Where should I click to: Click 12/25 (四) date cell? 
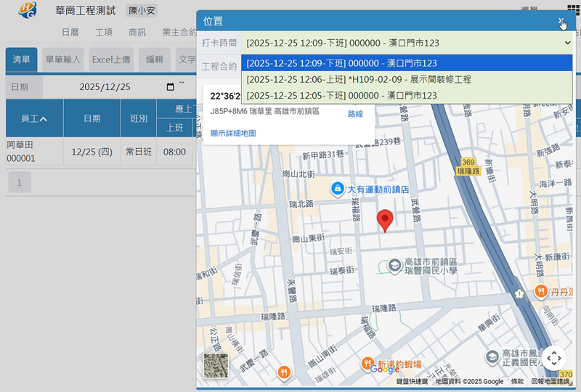(x=92, y=152)
